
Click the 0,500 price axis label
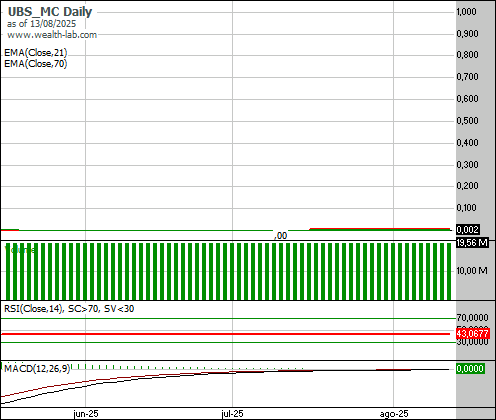pyautogui.click(x=467, y=121)
